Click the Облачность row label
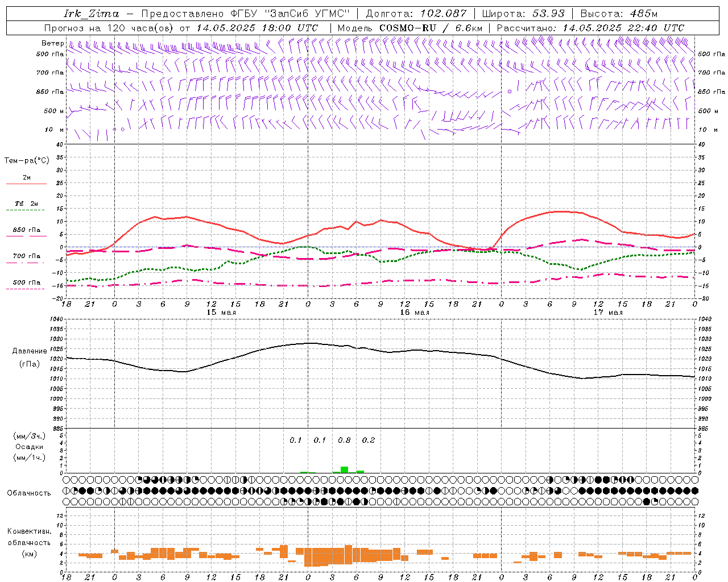 [x=29, y=493]
